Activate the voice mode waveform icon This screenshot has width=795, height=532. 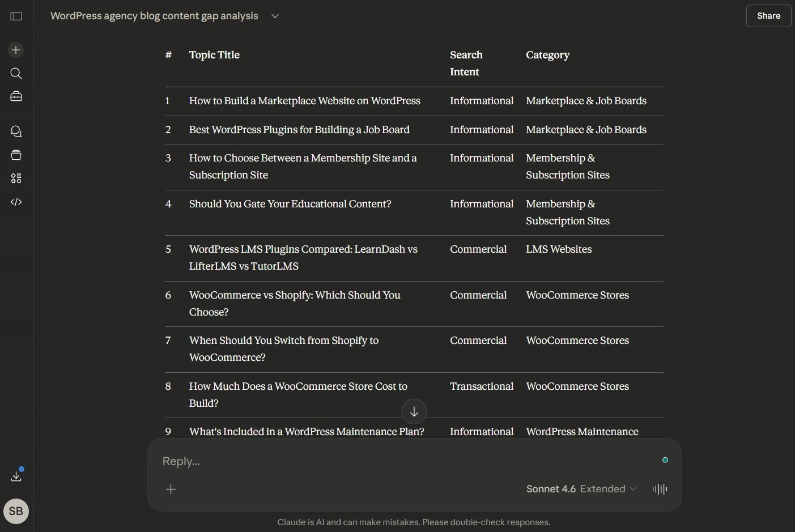point(660,489)
